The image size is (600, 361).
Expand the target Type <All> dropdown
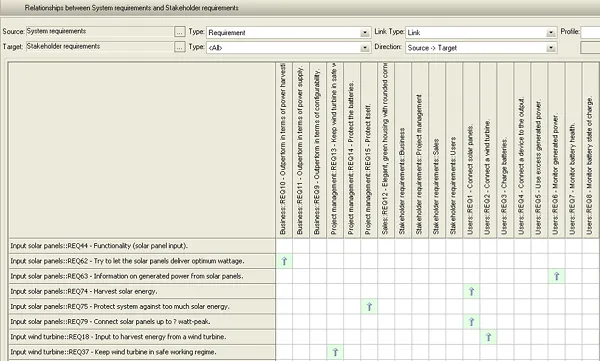[365, 48]
